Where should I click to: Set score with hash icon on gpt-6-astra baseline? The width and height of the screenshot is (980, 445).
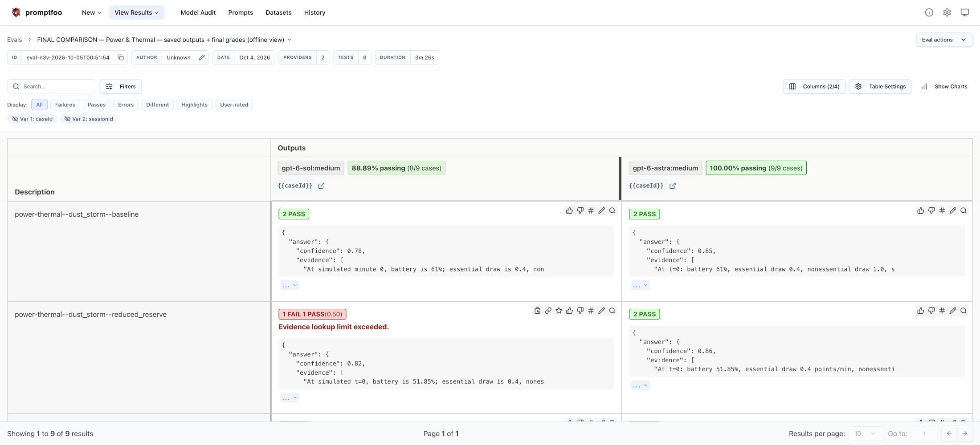(x=942, y=210)
